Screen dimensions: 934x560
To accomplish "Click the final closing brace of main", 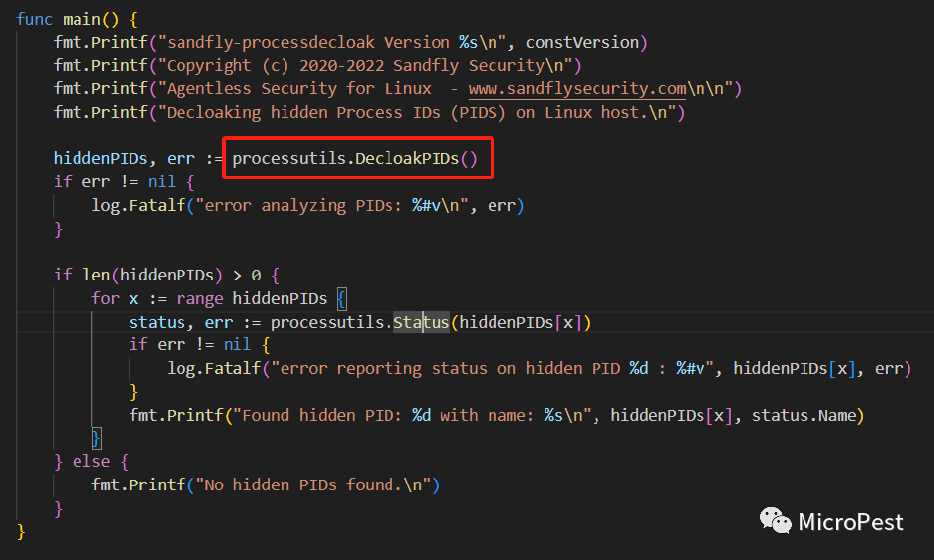I will point(21,532).
